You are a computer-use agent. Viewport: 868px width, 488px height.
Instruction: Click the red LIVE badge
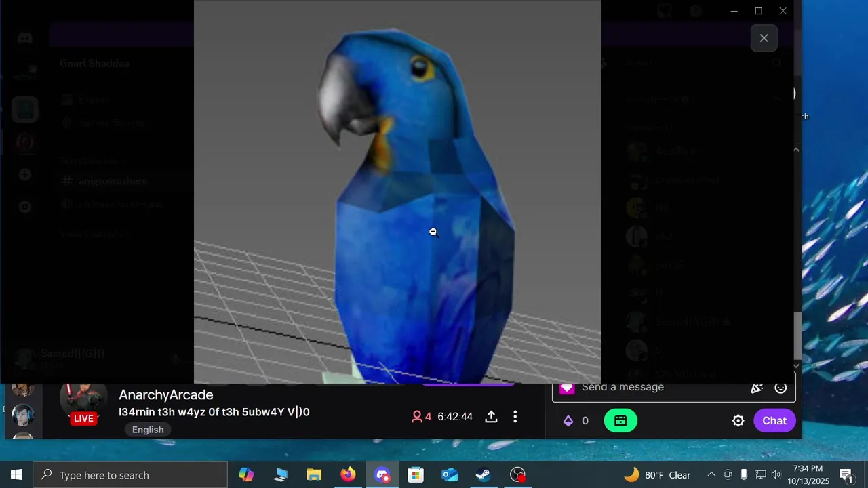[x=83, y=418]
